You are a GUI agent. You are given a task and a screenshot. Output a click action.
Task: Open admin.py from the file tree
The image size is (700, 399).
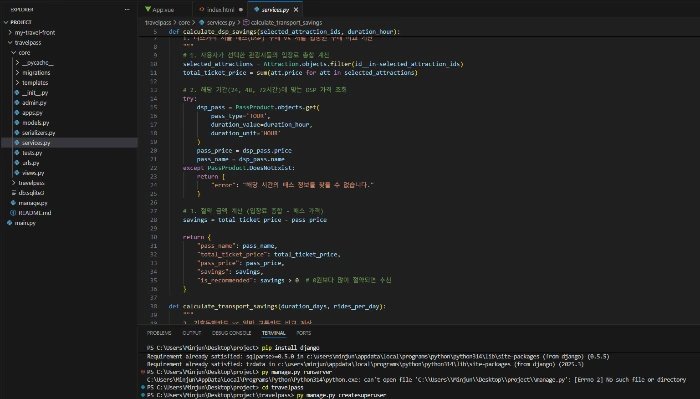tap(34, 103)
